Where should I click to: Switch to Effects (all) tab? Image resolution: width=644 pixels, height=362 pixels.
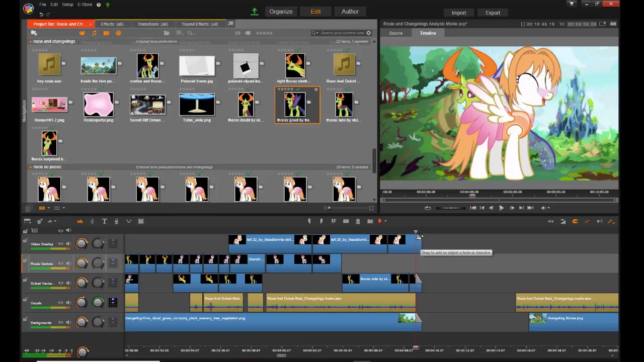point(112,24)
